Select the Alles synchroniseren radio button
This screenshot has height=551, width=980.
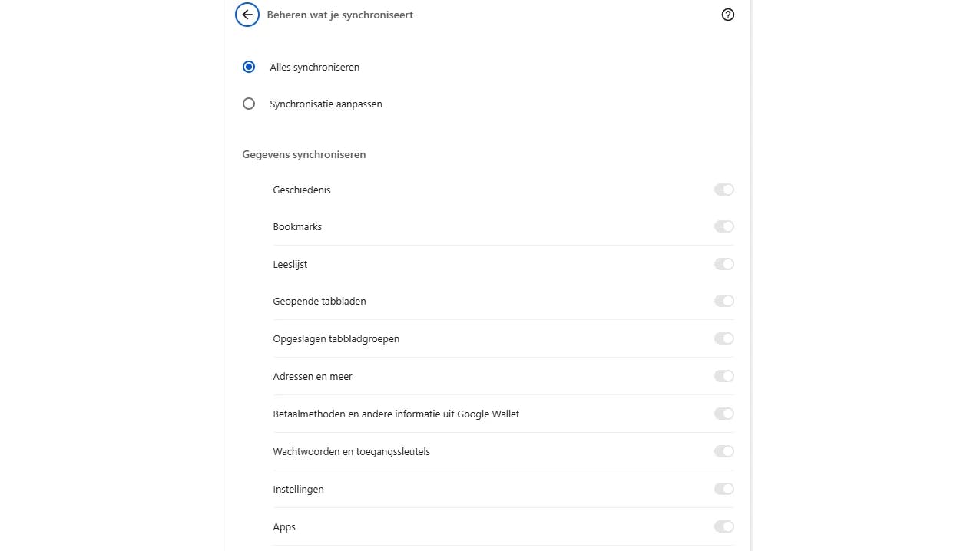249,67
